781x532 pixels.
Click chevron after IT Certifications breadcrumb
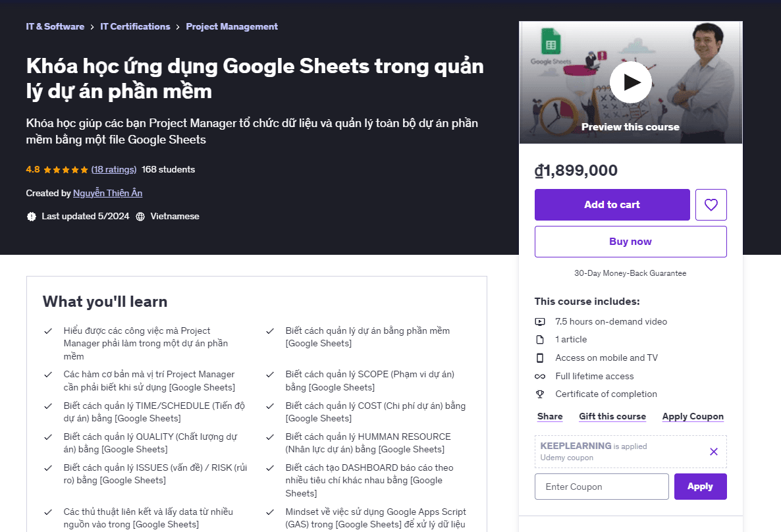[178, 27]
